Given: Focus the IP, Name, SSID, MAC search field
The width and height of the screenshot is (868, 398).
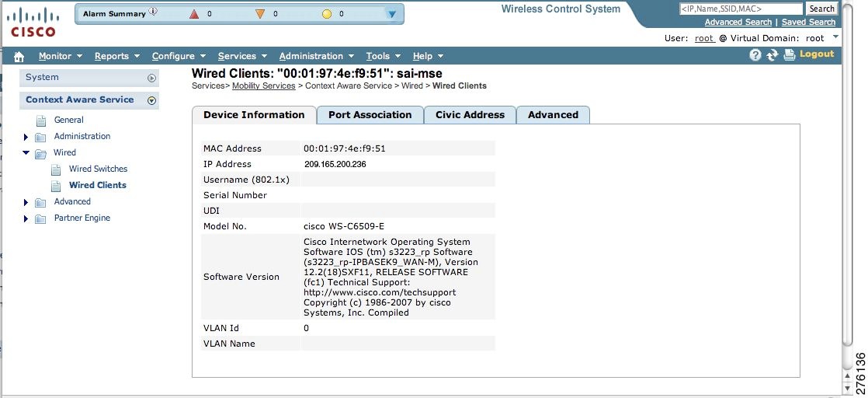Looking at the screenshot, I should coord(741,9).
